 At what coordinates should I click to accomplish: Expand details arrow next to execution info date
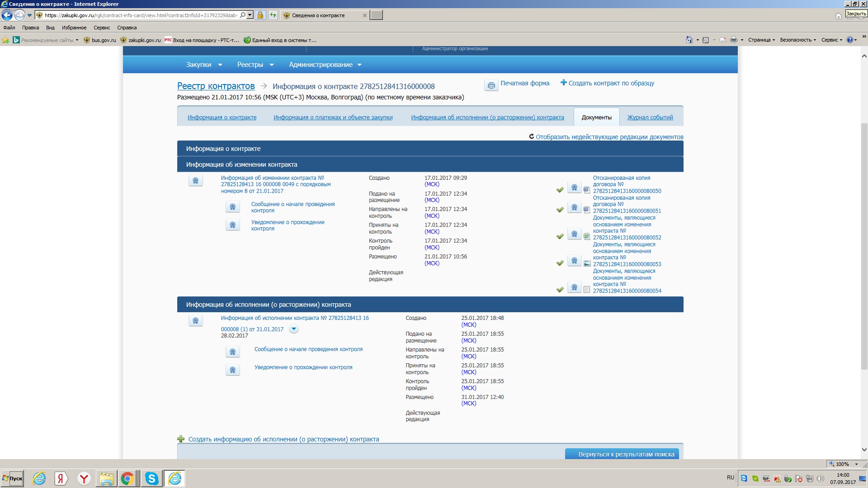pyautogui.click(x=294, y=329)
